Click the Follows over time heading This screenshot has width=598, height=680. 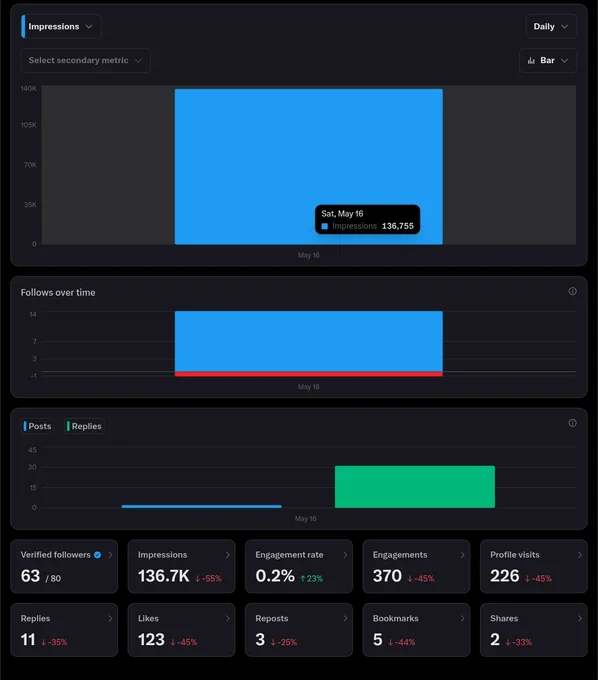click(x=58, y=293)
